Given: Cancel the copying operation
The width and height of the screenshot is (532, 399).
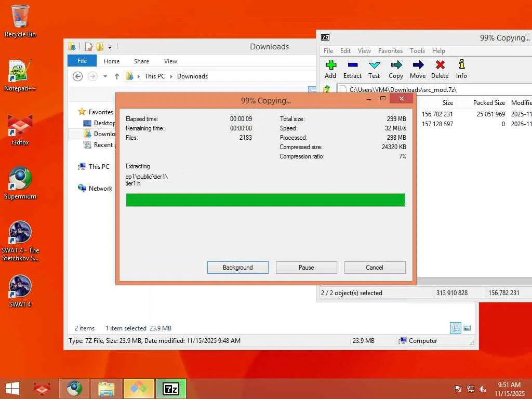Looking at the screenshot, I should point(375,268).
